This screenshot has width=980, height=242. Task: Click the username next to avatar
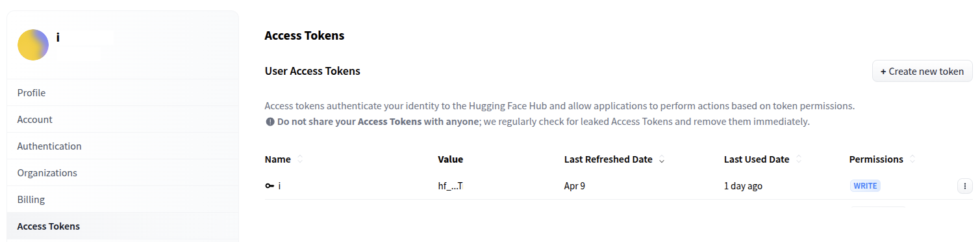(58, 37)
